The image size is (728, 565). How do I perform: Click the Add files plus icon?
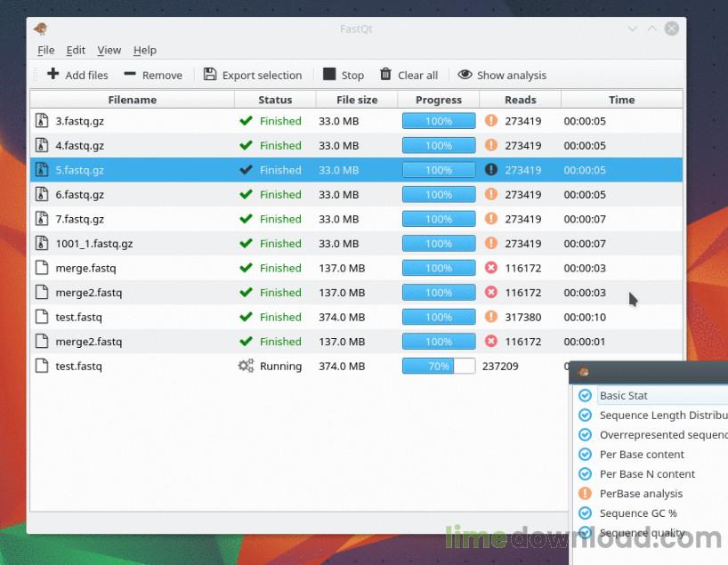(x=53, y=74)
